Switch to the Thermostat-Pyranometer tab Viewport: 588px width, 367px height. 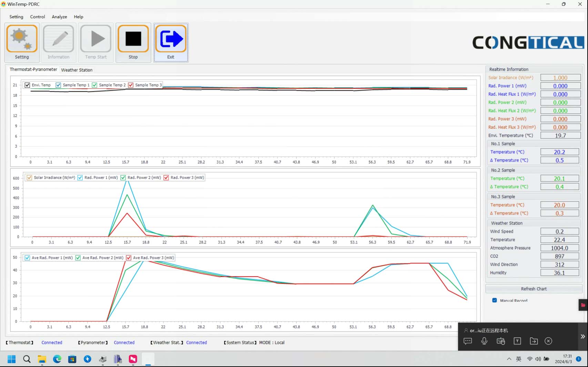pos(33,70)
